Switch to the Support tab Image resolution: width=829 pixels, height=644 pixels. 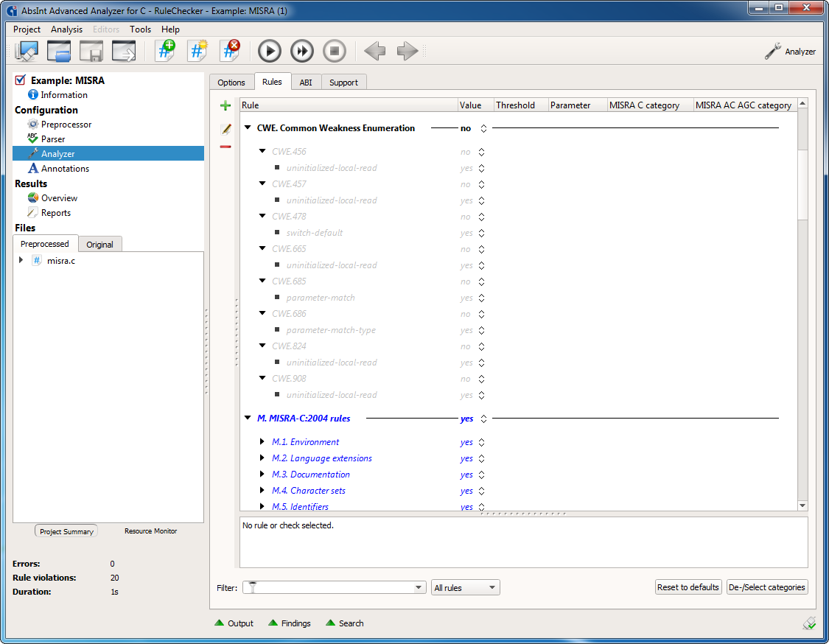pos(343,83)
